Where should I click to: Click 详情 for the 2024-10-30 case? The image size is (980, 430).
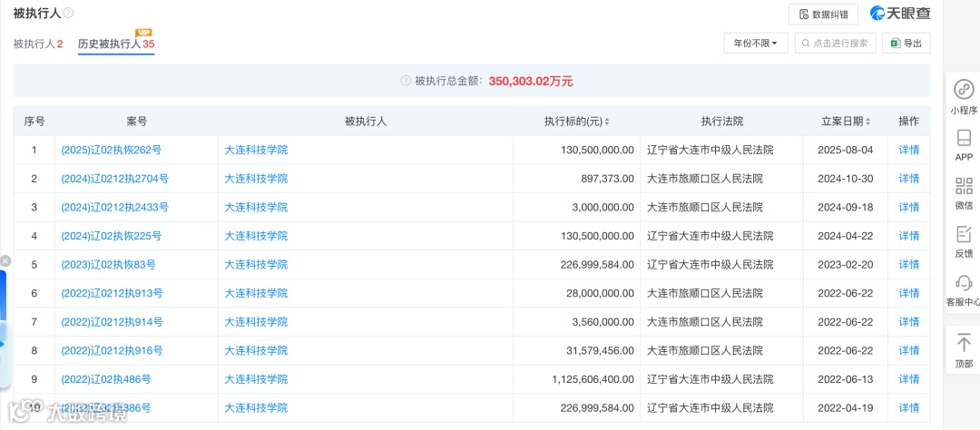908,179
